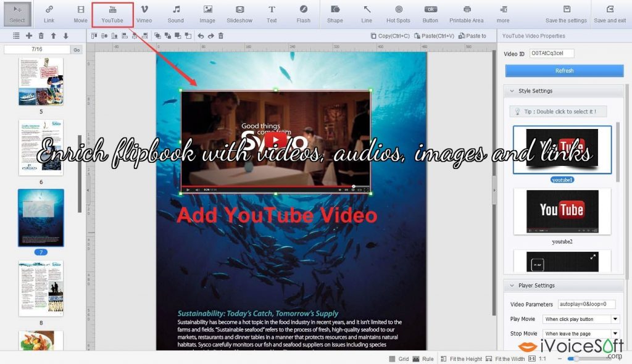Click the page thumbnails scrollbar
The height and width of the screenshot is (364, 632).
(80, 173)
